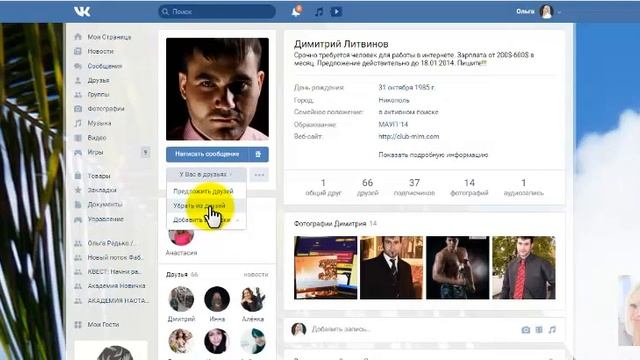Choose Предложить друзей menu item
This screenshot has width=640, height=360.
tap(203, 191)
